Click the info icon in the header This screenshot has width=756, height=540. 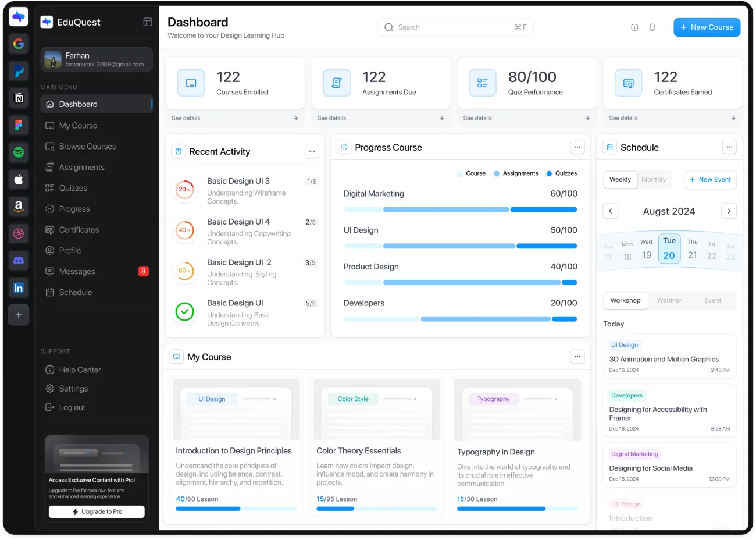click(634, 27)
